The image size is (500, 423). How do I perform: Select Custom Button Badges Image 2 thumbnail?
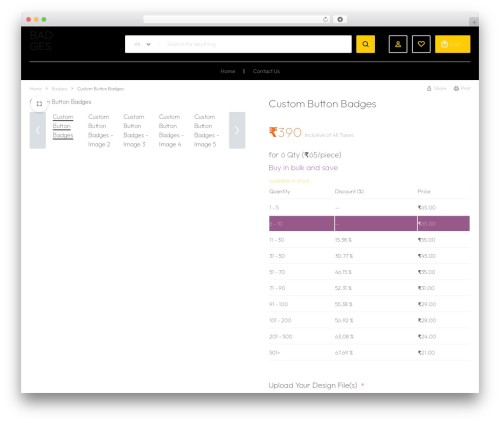(100, 130)
